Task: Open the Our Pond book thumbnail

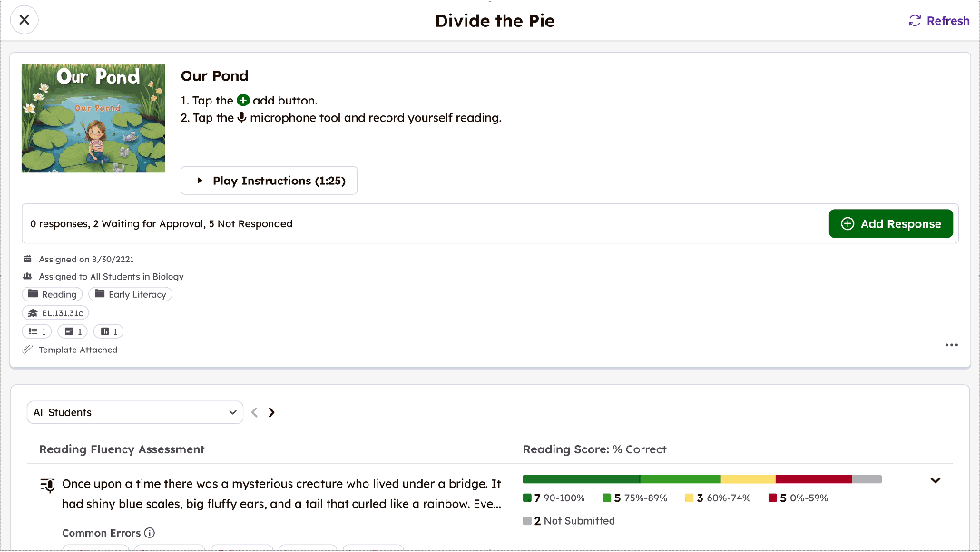Action: (x=93, y=118)
